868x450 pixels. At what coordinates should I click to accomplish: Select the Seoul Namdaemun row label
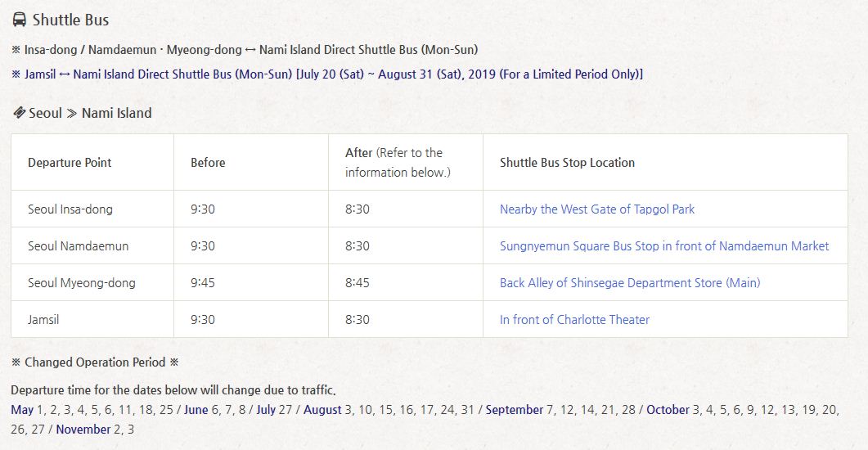tap(78, 246)
